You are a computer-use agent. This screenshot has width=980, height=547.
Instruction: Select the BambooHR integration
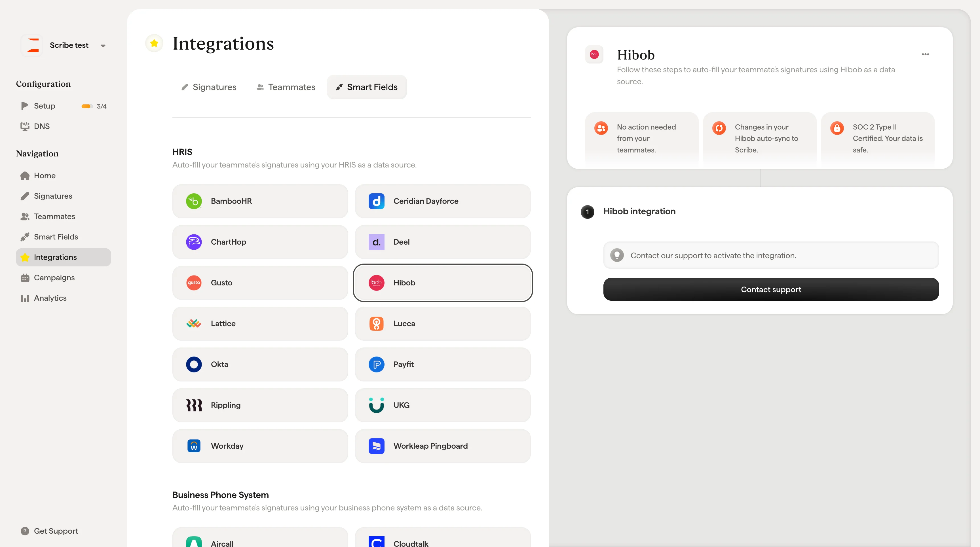tap(260, 201)
